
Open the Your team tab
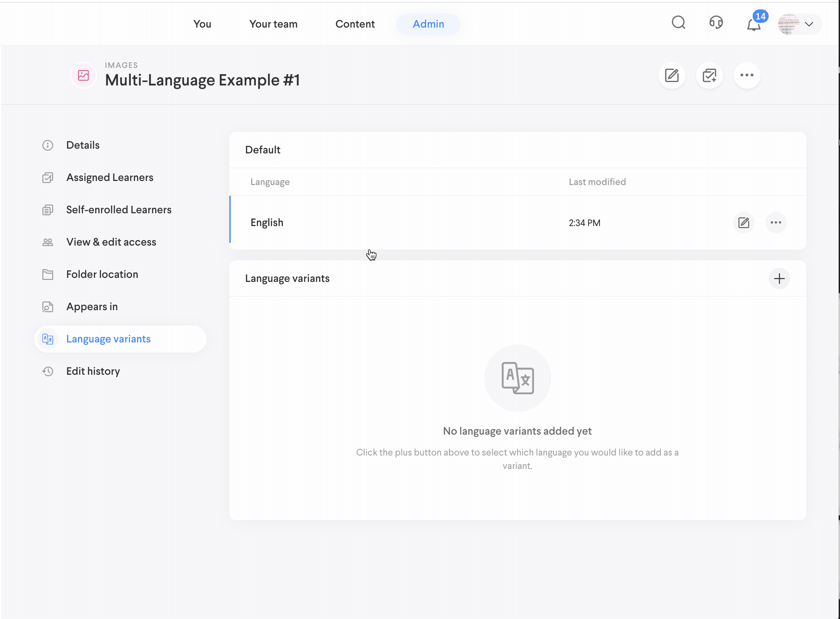coord(273,24)
